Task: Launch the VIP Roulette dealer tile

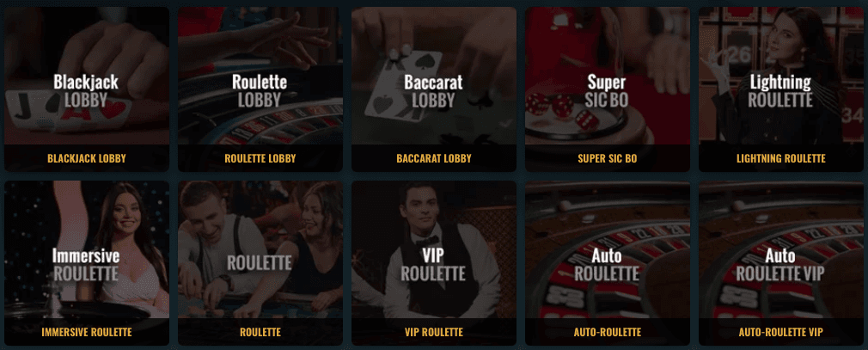Action: coord(434,249)
